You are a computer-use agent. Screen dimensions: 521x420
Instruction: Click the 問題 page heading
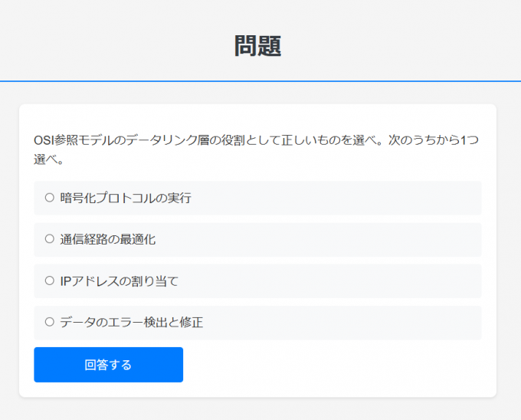258,46
